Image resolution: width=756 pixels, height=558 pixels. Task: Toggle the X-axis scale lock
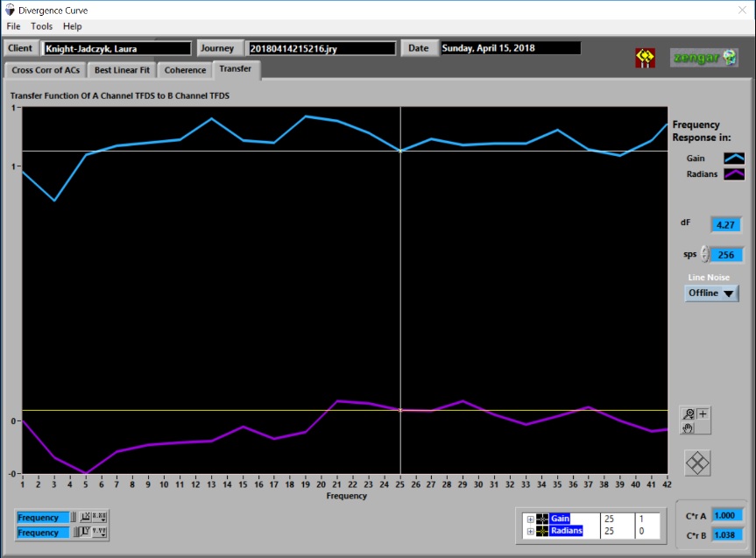coord(74,518)
